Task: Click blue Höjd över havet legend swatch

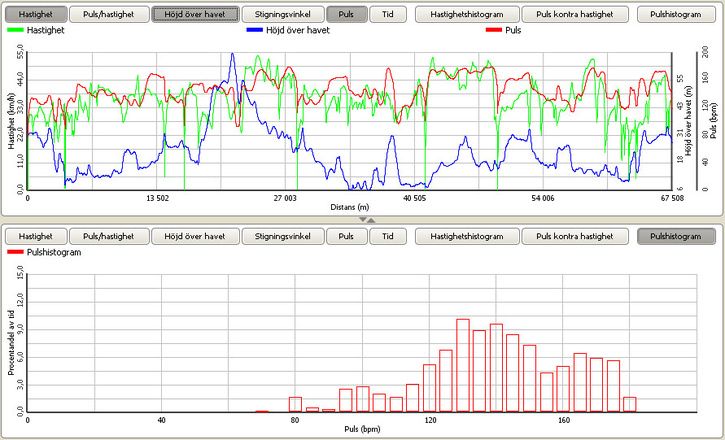Action: coord(255,31)
